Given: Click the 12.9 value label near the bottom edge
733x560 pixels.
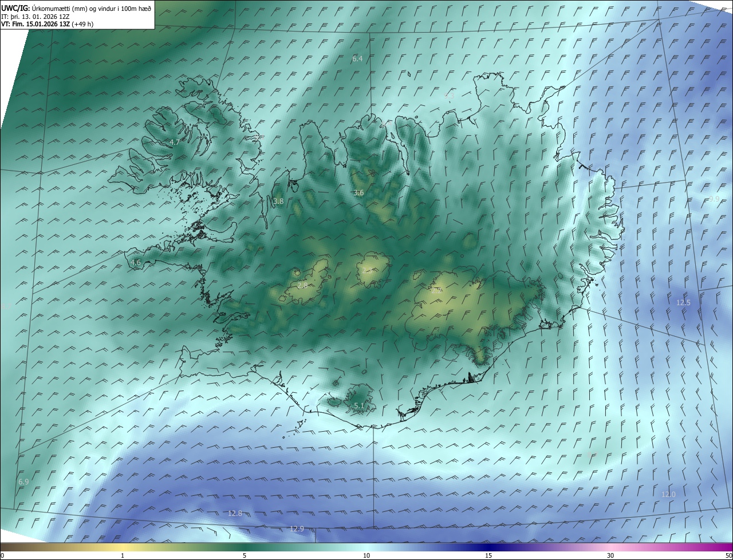Looking at the screenshot, I should 297,529.
